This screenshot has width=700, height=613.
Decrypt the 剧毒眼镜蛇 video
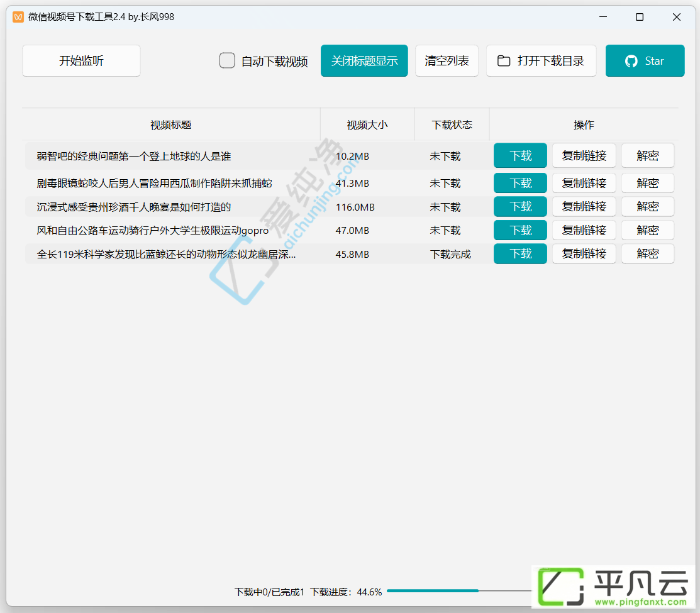[x=648, y=183]
